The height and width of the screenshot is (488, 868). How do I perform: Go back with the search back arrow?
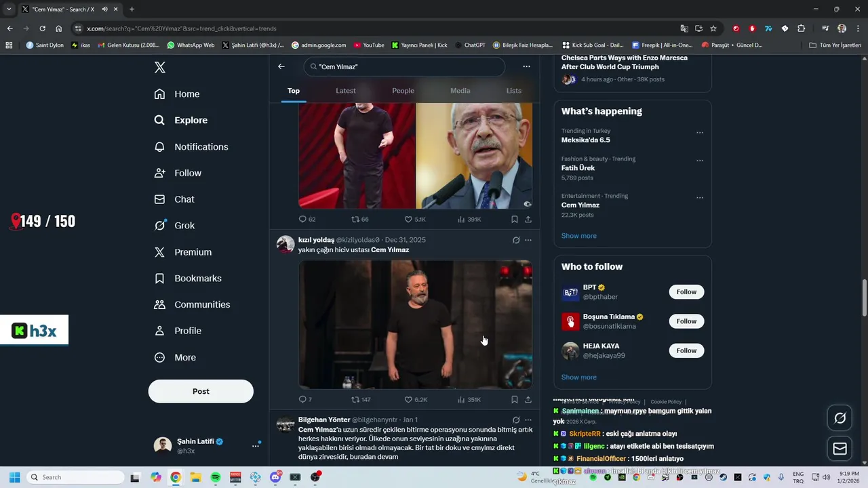point(281,66)
